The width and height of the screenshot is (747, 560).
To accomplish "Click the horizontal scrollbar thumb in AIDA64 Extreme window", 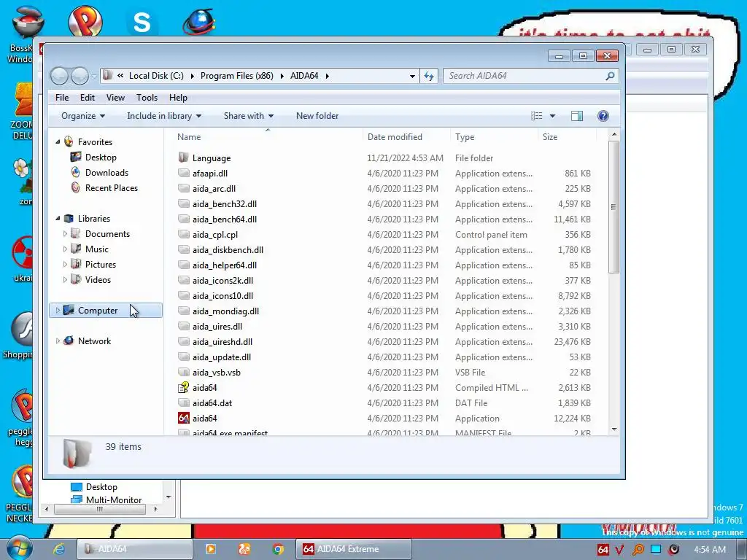I will pyautogui.click(x=99, y=509).
